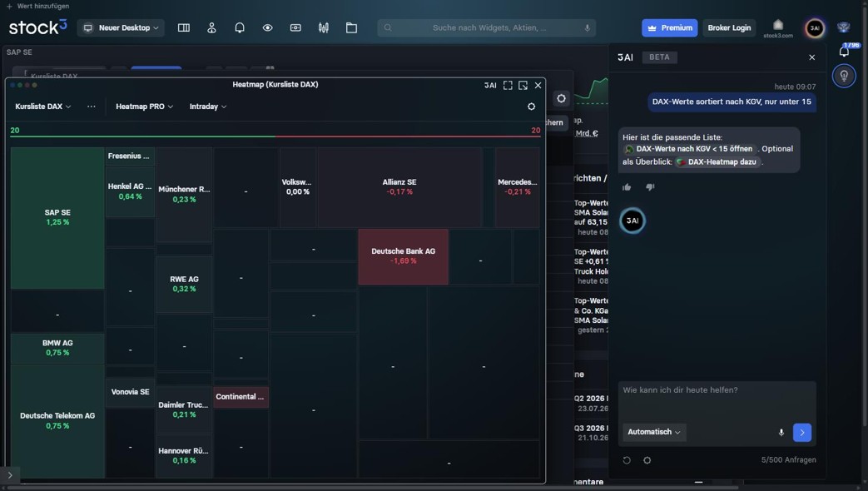This screenshot has height=491, width=868.
Task: Open the money/trading icon in toolbar
Action: pyautogui.click(x=295, y=27)
